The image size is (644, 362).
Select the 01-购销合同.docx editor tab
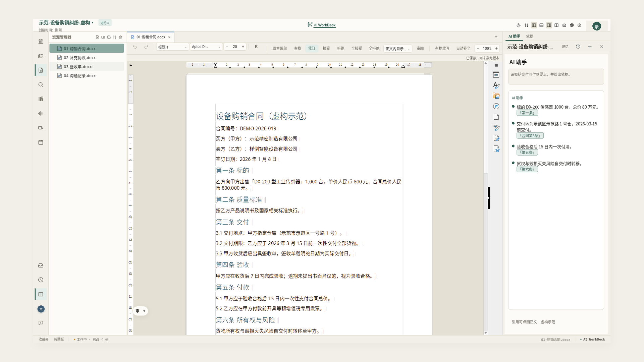click(x=151, y=37)
